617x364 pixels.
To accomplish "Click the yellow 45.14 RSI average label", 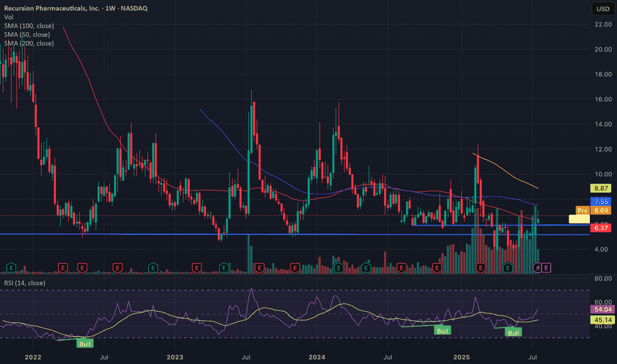I will tap(603, 320).
